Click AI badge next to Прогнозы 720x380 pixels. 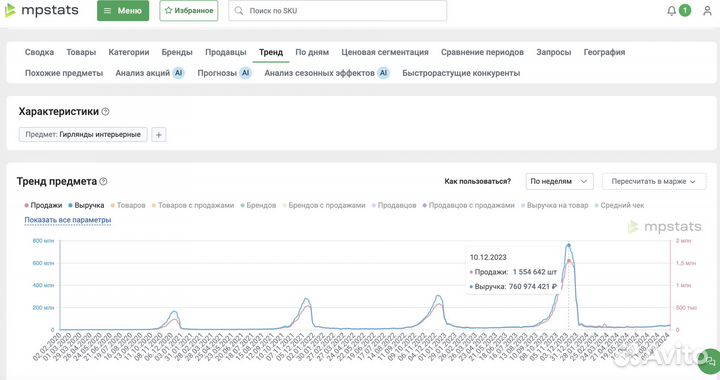(246, 73)
